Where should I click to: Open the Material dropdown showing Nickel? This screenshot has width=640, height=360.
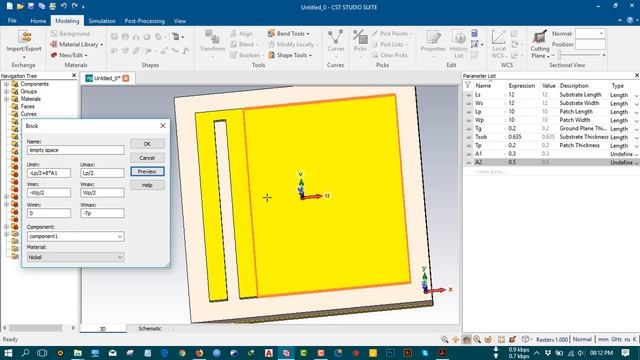tap(76, 257)
